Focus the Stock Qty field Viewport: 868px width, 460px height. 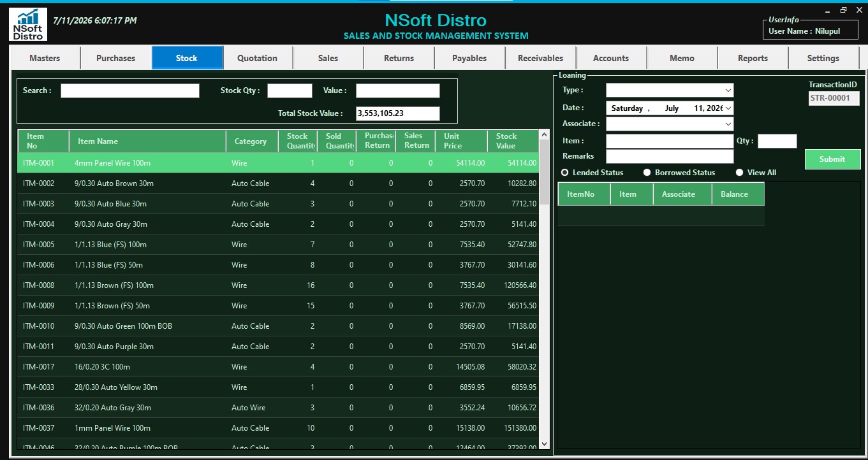coord(290,91)
